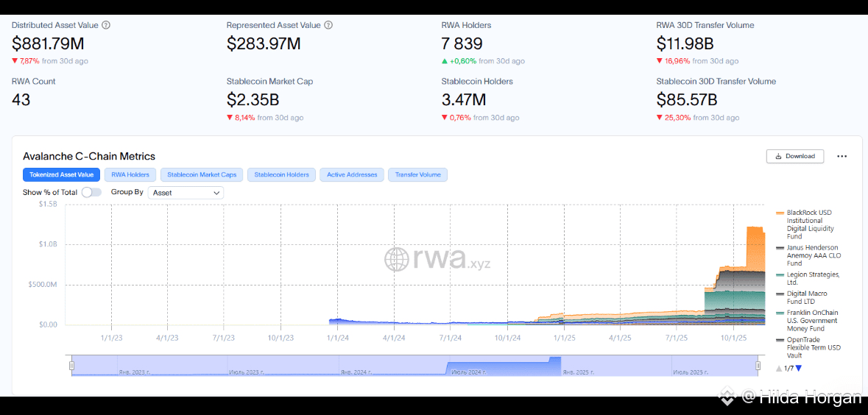Switch to the Stablecoin Holders tab
Image resolution: width=868 pixels, height=415 pixels.
281,175
